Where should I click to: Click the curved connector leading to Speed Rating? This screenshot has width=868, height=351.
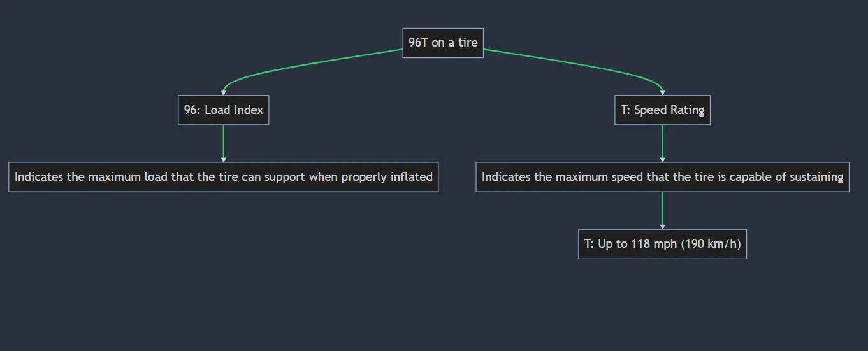[574, 64]
